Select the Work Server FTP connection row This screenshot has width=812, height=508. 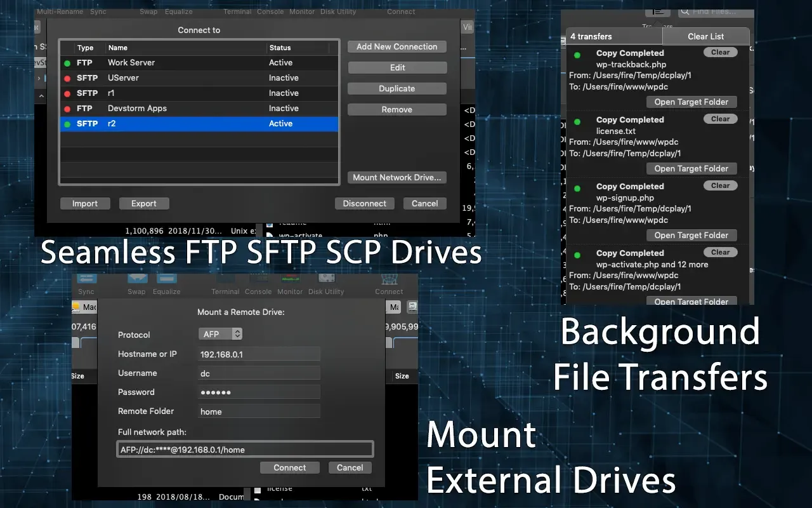click(199, 63)
